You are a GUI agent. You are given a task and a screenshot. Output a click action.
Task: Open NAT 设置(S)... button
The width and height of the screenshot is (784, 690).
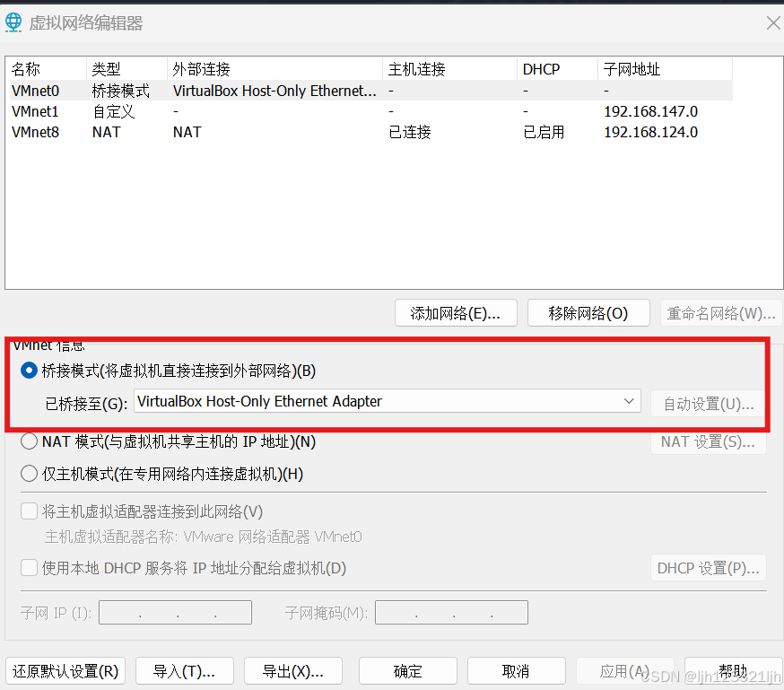(x=709, y=441)
